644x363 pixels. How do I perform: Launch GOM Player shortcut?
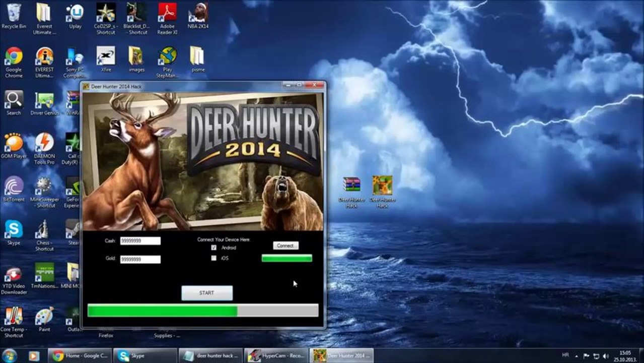click(14, 146)
